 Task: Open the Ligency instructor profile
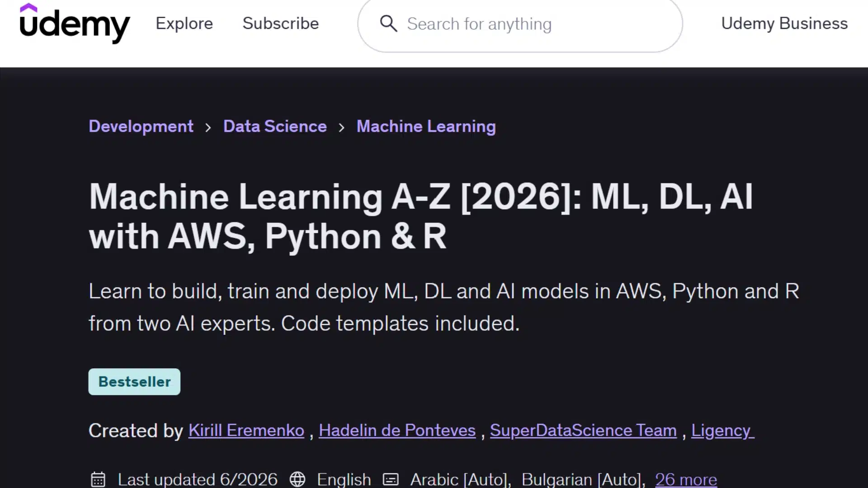tap(722, 431)
